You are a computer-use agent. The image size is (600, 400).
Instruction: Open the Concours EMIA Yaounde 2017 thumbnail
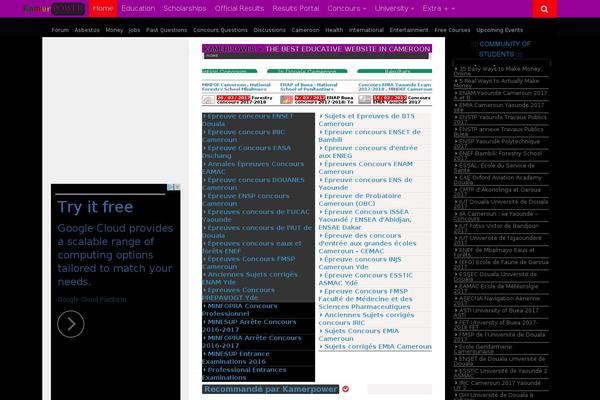[364, 100]
